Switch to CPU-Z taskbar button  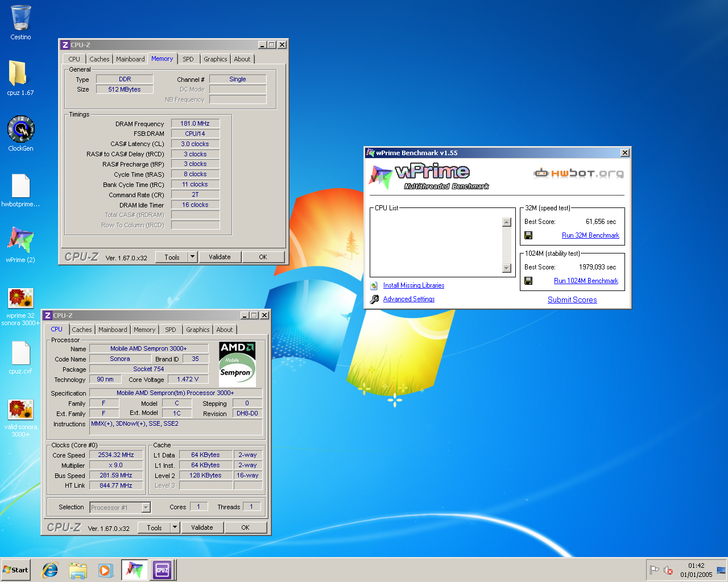pyautogui.click(x=162, y=570)
